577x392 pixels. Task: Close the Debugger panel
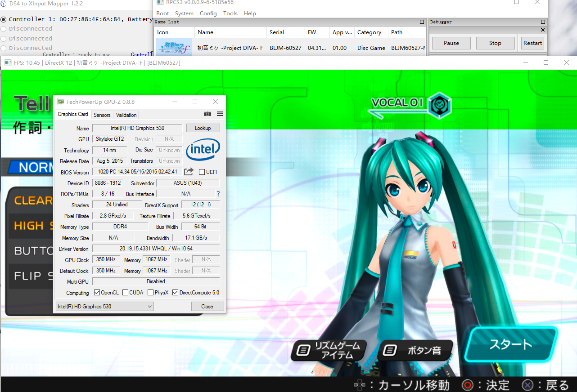pyautogui.click(x=543, y=30)
